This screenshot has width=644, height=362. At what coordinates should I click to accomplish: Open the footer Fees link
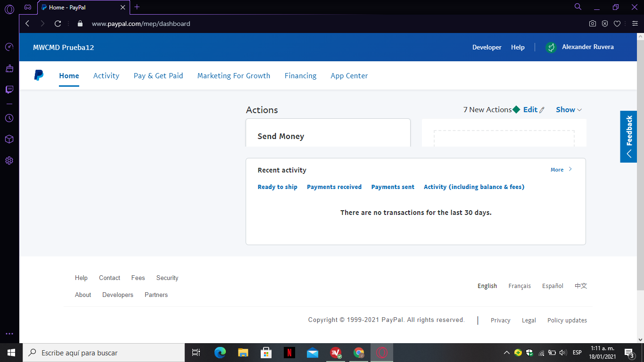click(138, 278)
